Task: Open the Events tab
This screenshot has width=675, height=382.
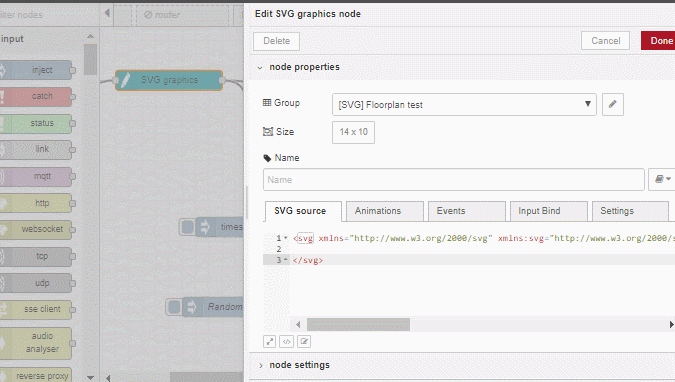Action: (x=467, y=211)
